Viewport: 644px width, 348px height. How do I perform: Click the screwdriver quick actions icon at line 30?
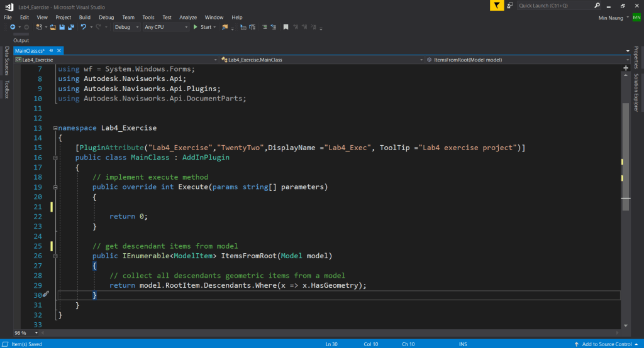pyautogui.click(x=46, y=295)
